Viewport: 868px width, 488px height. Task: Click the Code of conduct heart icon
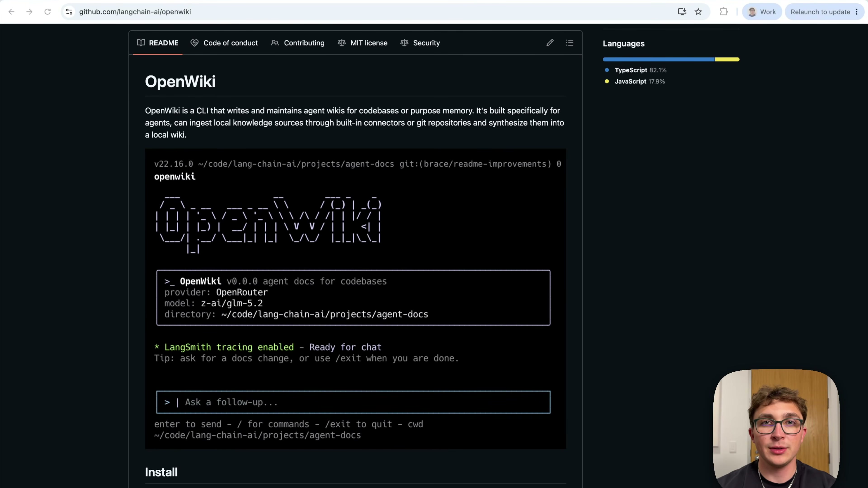click(194, 43)
